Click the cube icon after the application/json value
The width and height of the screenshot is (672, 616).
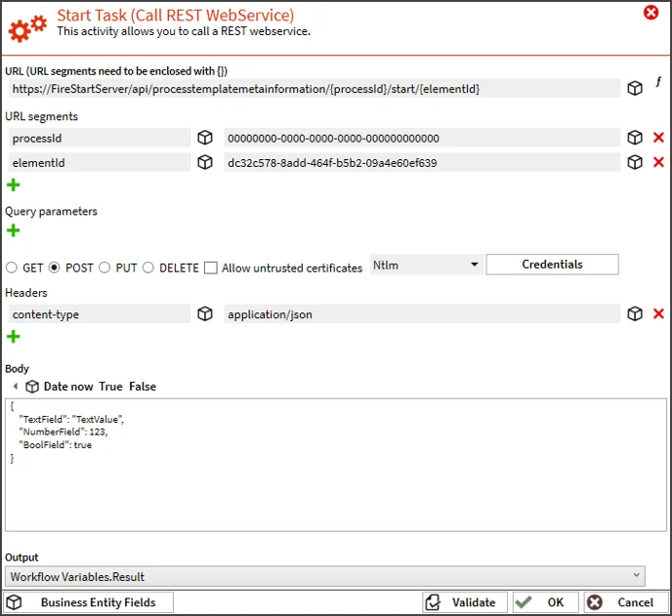click(635, 313)
